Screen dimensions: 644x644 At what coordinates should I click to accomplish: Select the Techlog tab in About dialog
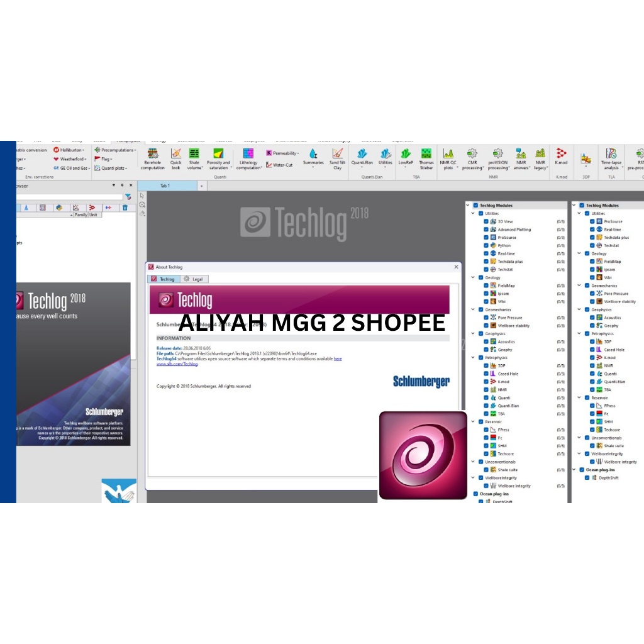coord(164,279)
